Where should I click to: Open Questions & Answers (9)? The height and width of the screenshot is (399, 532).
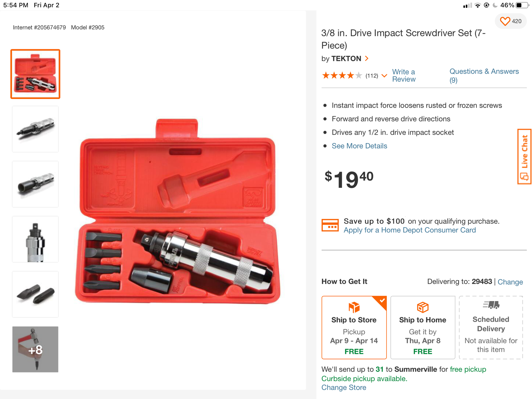point(484,76)
